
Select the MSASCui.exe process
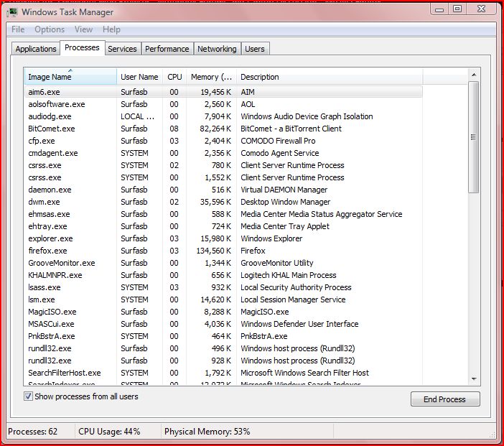[223, 324]
